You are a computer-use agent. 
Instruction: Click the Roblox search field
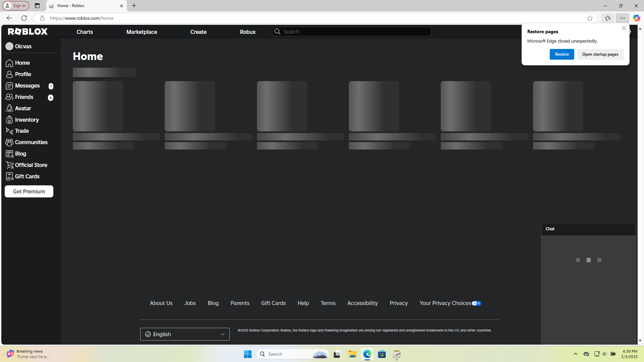[x=352, y=32]
